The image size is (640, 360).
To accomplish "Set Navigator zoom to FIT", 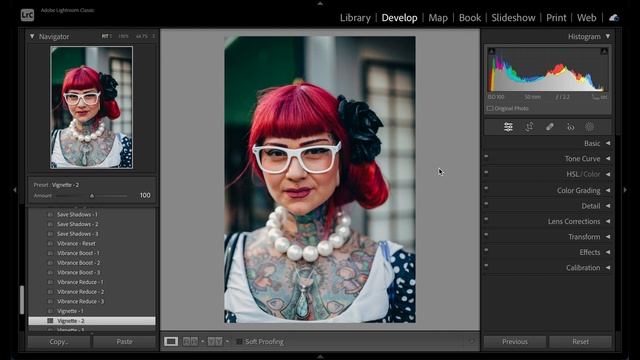I will coord(105,36).
